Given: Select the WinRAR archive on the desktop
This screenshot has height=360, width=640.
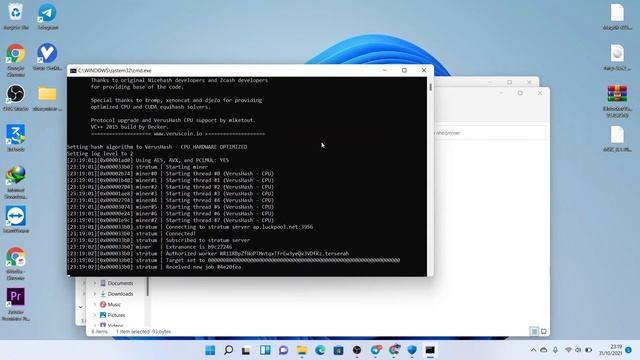Looking at the screenshot, I should [617, 95].
